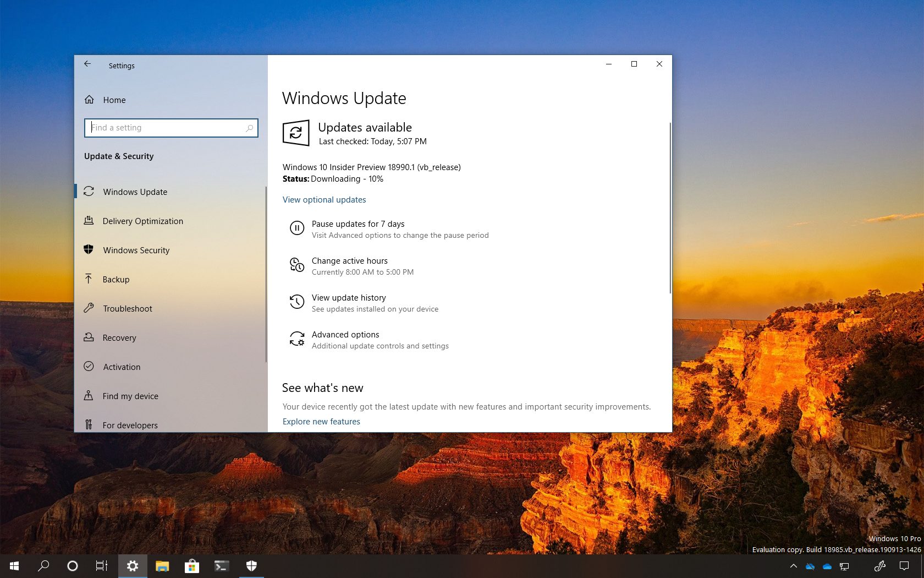Open View update history

[349, 298]
